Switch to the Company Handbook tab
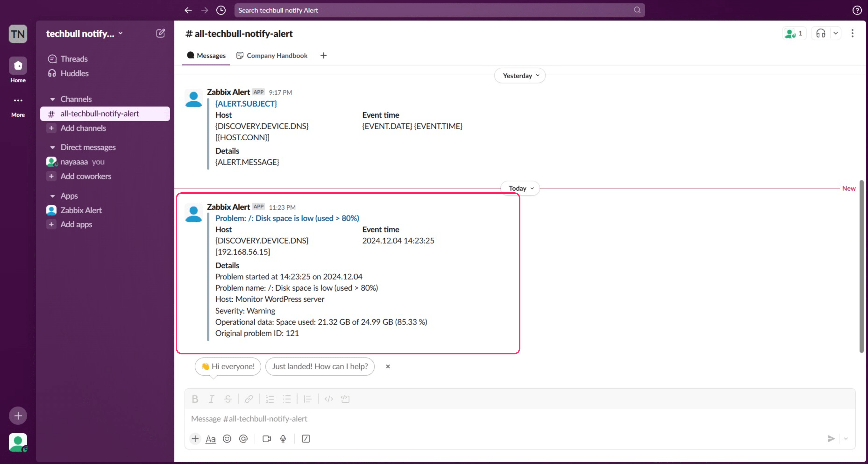This screenshot has width=868, height=464. 272,56
